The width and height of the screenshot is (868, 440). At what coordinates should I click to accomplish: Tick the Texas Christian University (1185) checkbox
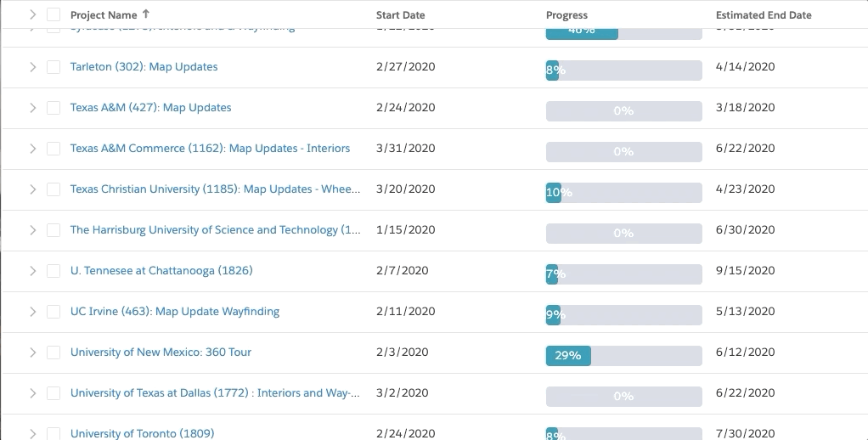coord(54,189)
